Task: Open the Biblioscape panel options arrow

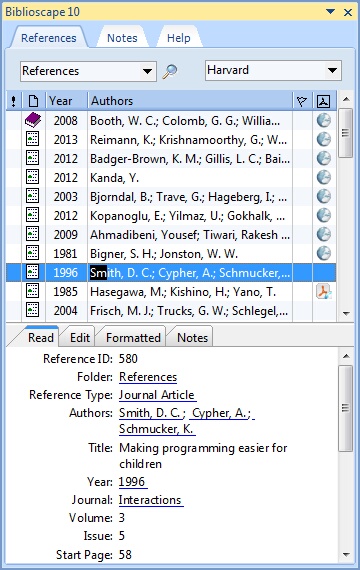Action: (330, 12)
